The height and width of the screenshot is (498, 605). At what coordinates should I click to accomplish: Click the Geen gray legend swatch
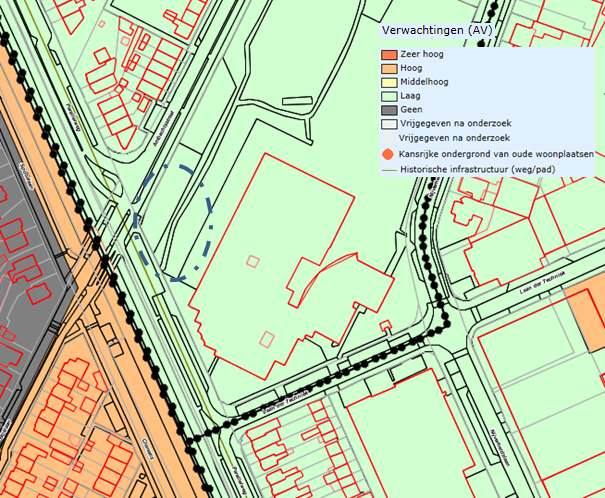pyautogui.click(x=388, y=111)
